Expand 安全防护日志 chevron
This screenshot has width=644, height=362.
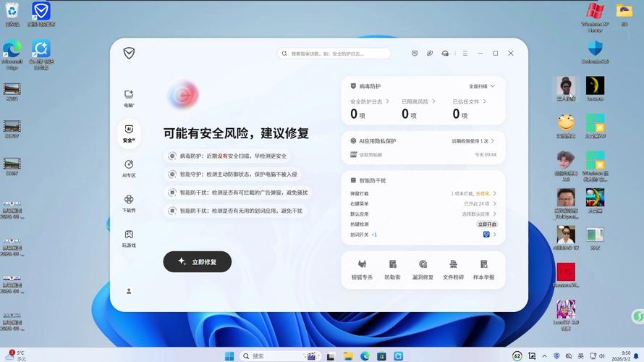[388, 102]
